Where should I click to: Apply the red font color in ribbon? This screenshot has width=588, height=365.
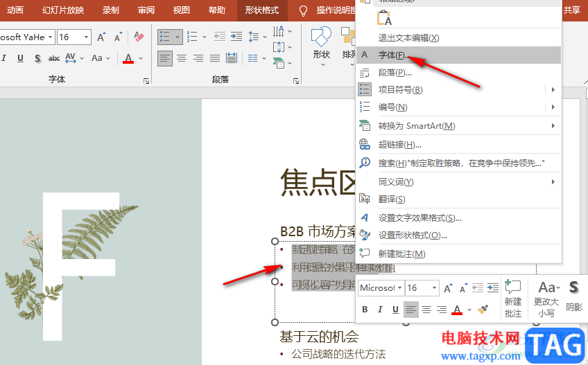point(128,58)
